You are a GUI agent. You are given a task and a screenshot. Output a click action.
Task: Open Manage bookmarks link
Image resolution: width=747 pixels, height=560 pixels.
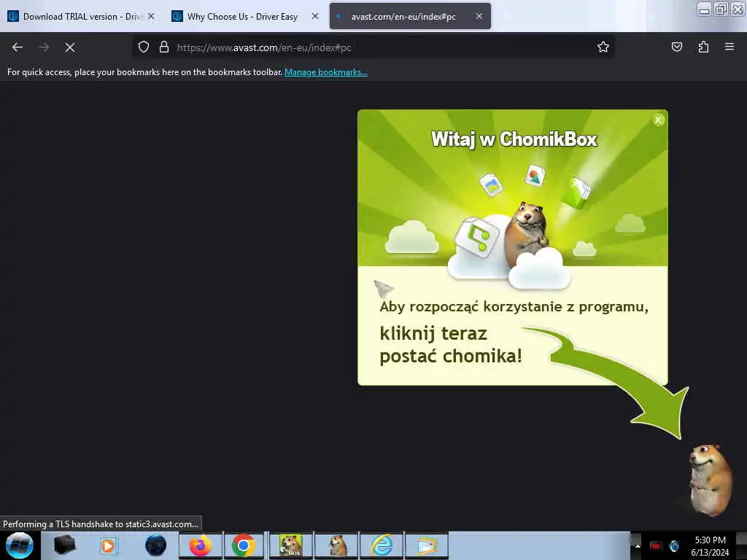(x=326, y=72)
